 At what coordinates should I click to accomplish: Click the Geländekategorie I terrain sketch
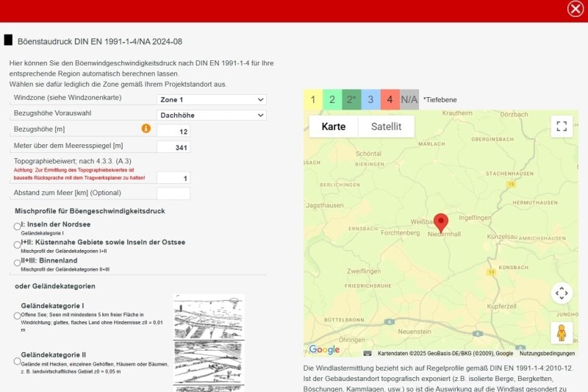coord(209,316)
